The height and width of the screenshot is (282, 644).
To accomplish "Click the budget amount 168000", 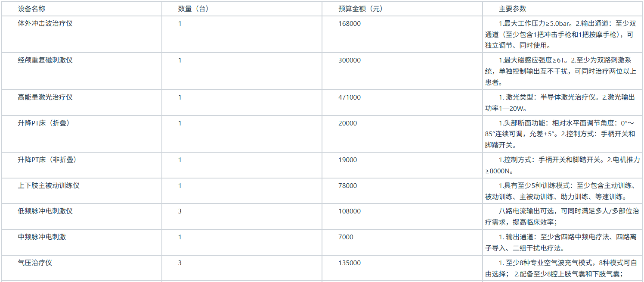I will pyautogui.click(x=350, y=24).
